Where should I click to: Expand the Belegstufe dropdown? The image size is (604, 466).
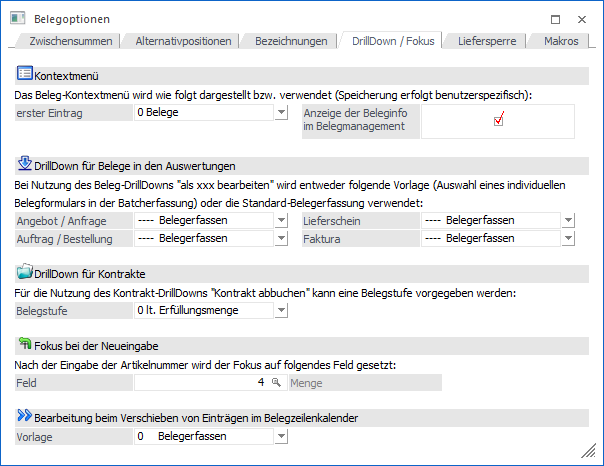281,311
